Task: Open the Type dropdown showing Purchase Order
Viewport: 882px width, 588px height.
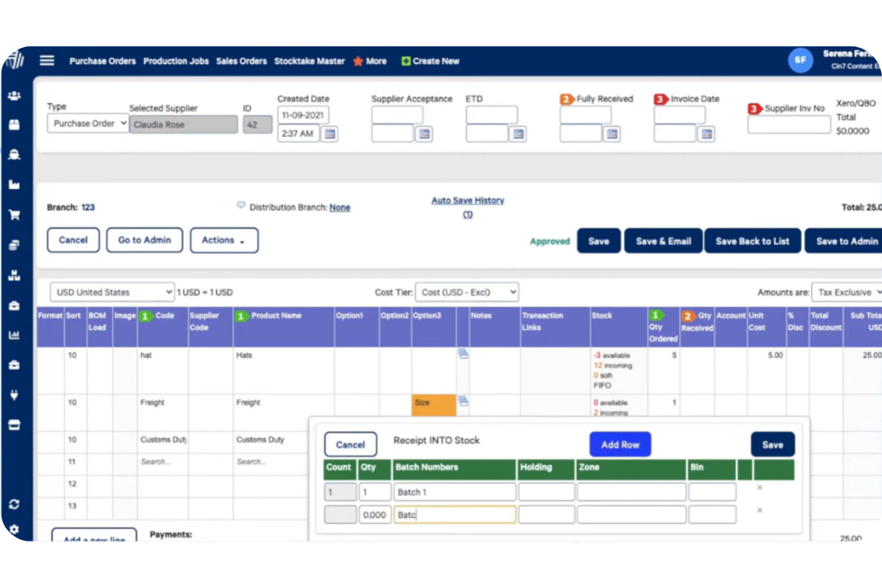Action: pyautogui.click(x=87, y=123)
